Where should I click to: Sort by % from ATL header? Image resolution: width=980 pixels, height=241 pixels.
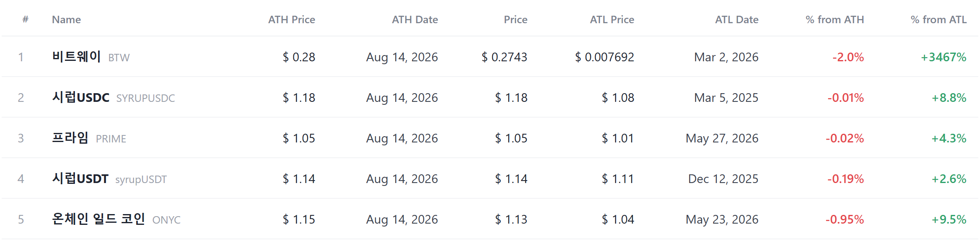(939, 19)
